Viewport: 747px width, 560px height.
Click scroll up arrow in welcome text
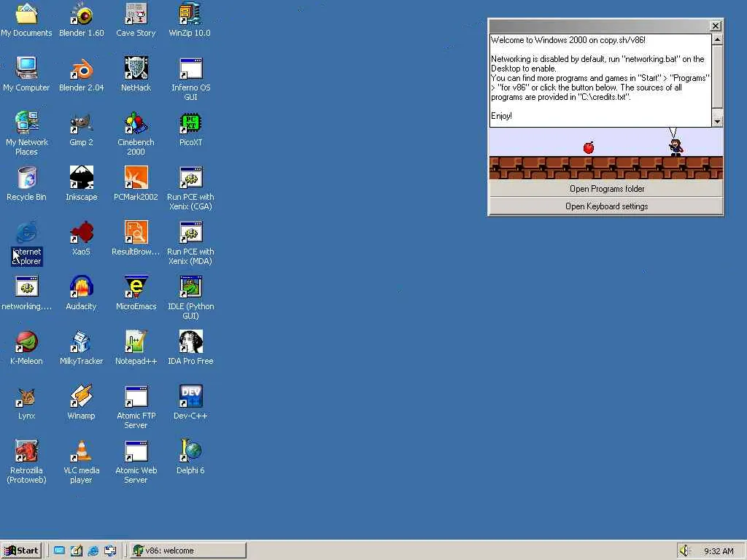point(718,39)
